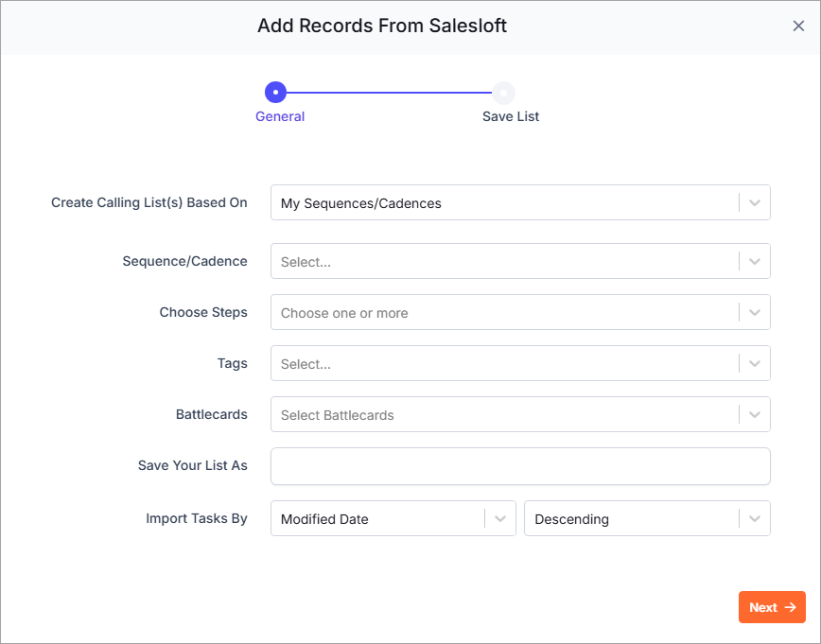Viewport: 821px width, 644px height.
Task: Click the General step label
Action: (280, 116)
